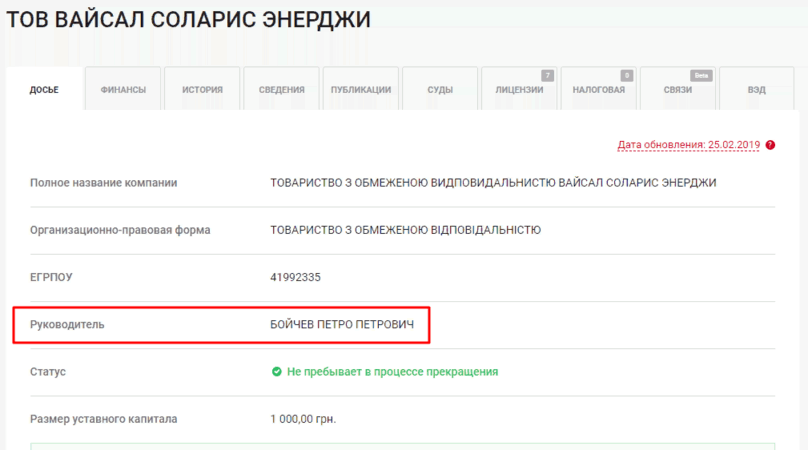The width and height of the screenshot is (808, 450).
Task: Select the ПУБЛИКАЦИИ tab
Action: tap(361, 89)
